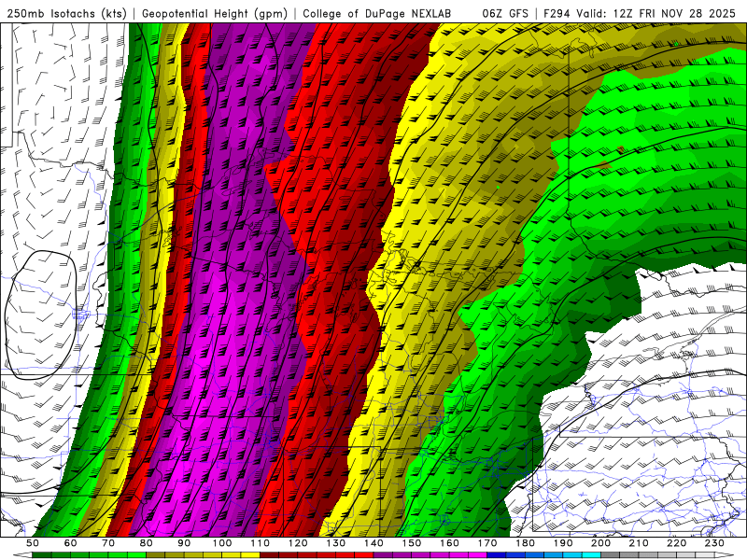Screen dimensions: 747x560
Task: Click the closed oval height contour at left
Action: click(x=40, y=315)
